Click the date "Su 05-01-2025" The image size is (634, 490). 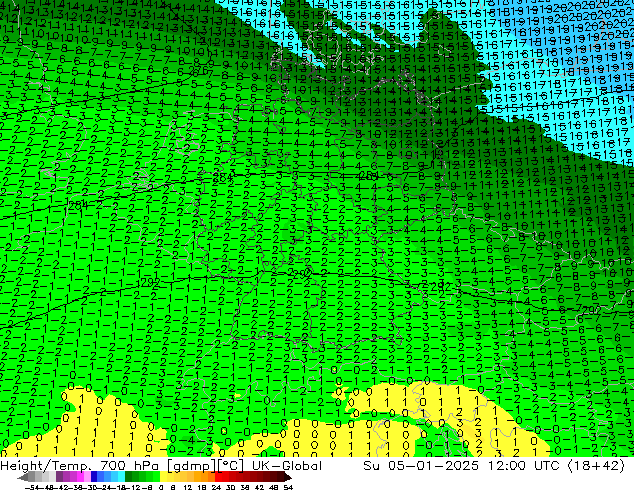click(x=421, y=466)
